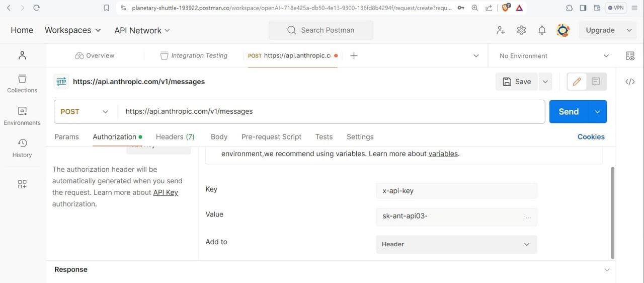This screenshot has height=283, width=644.
Task: Follow the variables learn more link
Action: 443,154
